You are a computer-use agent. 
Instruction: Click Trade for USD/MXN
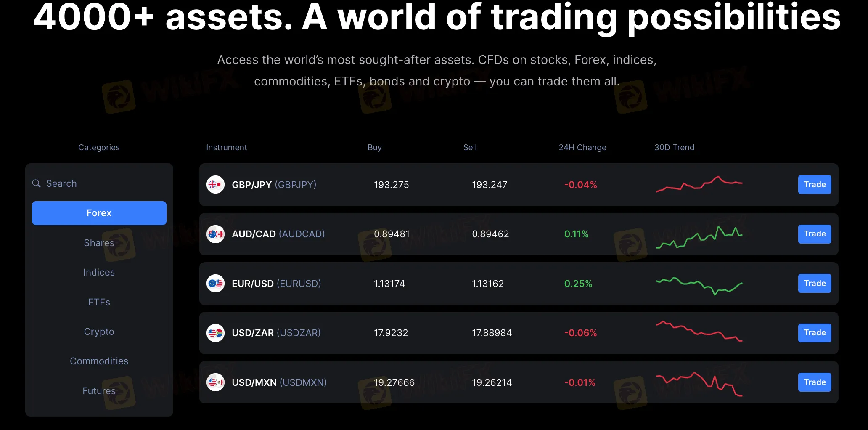pos(815,382)
